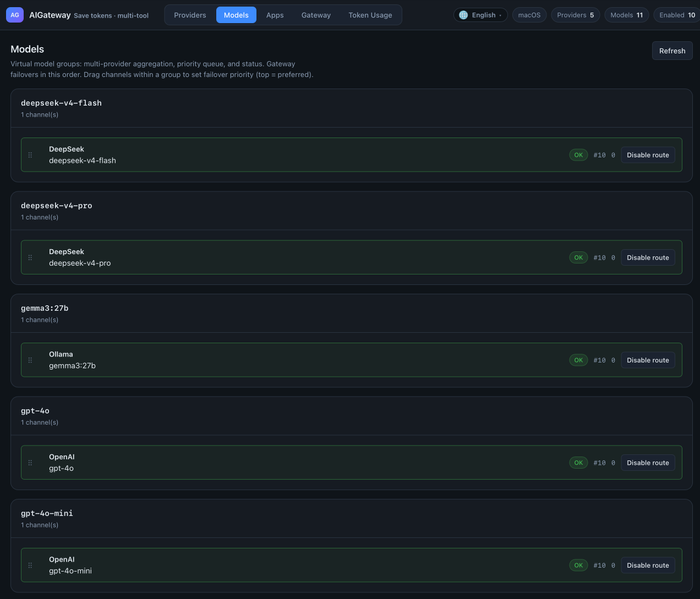Image resolution: width=700 pixels, height=599 pixels.
Task: Click the gpt-4o-mini group heading
Action: [47, 513]
